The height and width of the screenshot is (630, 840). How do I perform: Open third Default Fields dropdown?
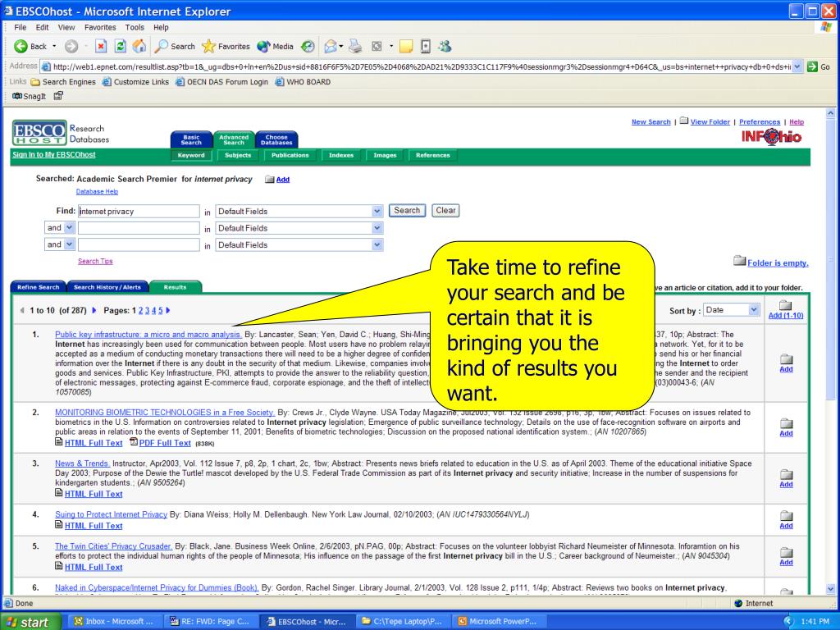pos(377,244)
